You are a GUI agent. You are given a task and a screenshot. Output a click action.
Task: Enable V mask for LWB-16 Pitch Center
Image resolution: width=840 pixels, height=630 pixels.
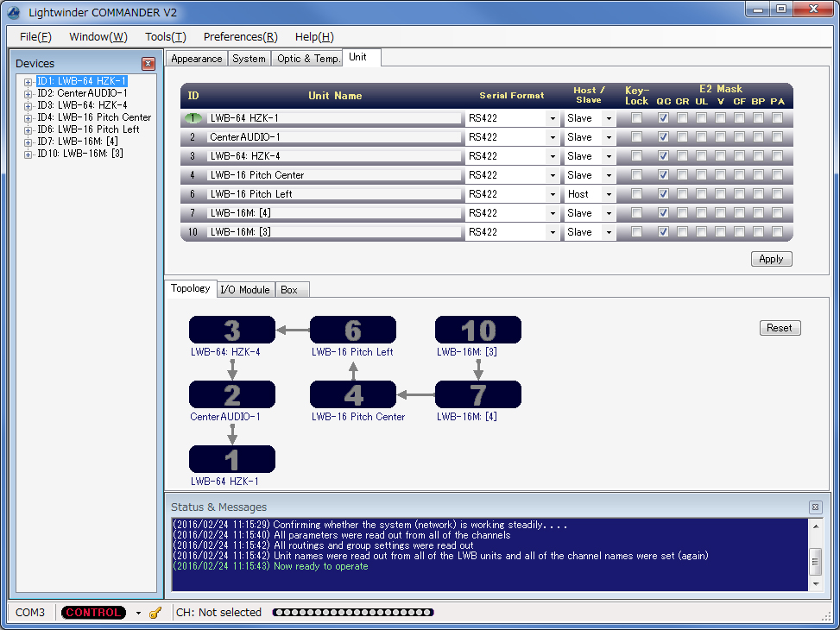721,175
